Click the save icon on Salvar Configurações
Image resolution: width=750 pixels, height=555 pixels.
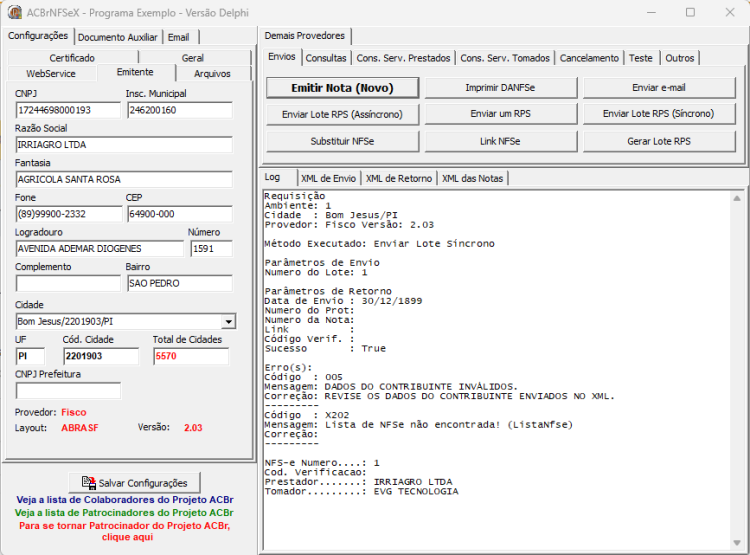point(88,483)
